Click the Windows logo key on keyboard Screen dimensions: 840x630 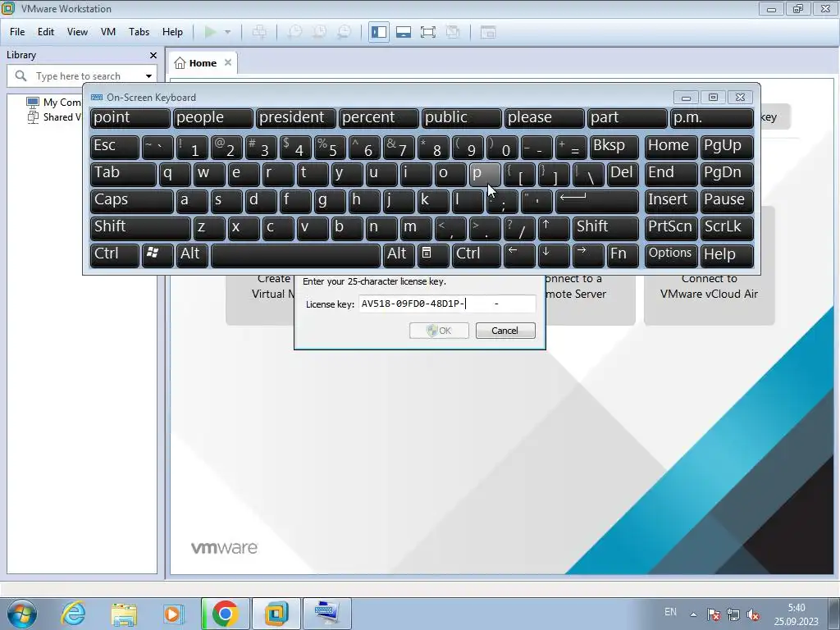tap(157, 254)
